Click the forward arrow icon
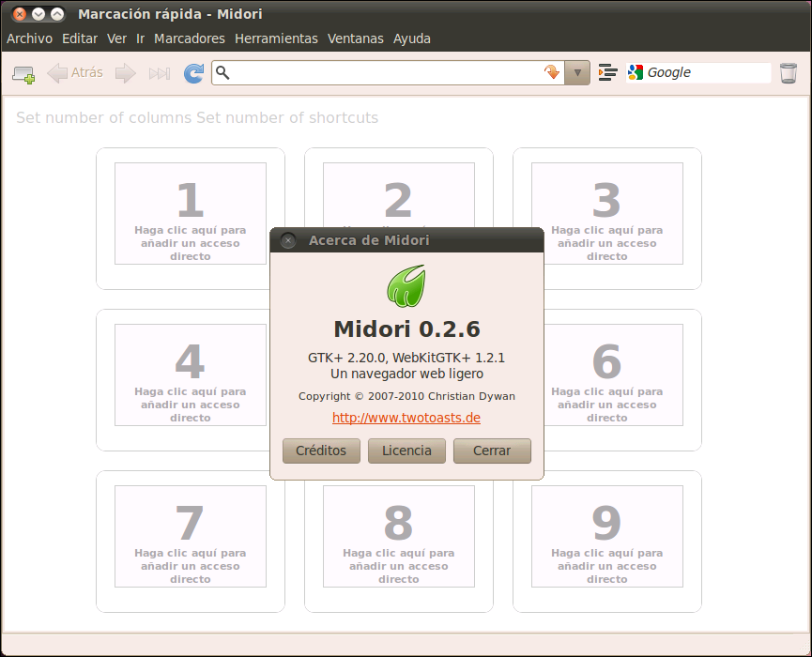The width and height of the screenshot is (812, 657). [126, 73]
